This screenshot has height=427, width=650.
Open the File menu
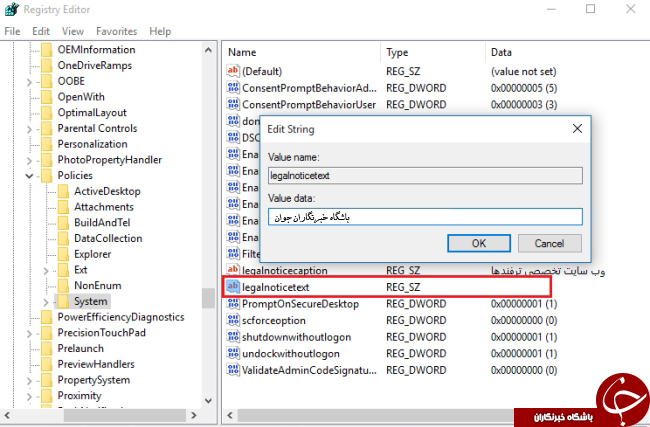(12, 32)
